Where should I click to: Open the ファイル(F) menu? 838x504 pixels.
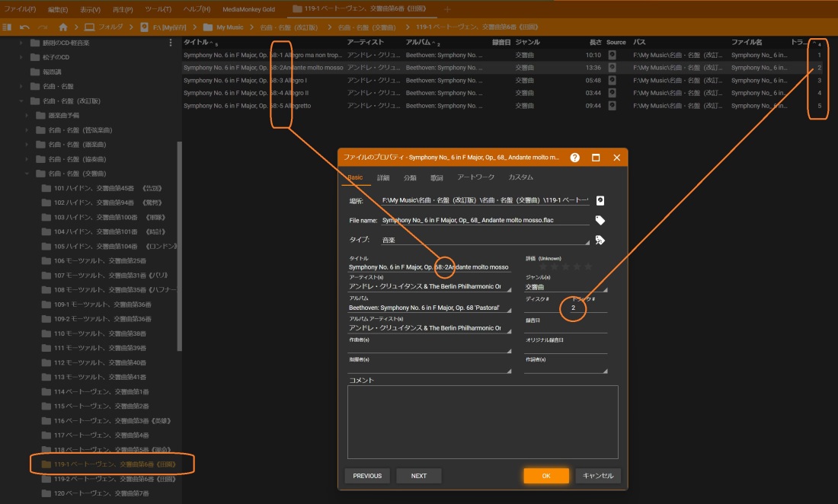pyautogui.click(x=20, y=9)
